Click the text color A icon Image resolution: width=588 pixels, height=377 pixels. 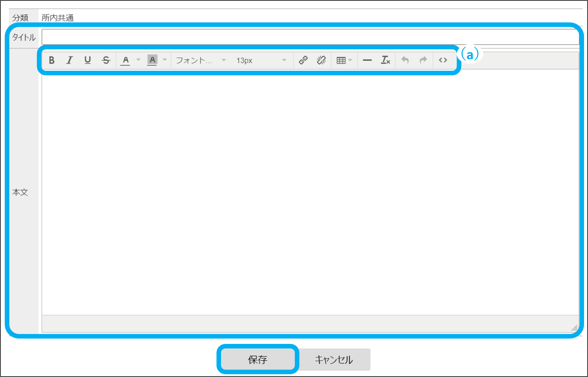pyautogui.click(x=125, y=60)
